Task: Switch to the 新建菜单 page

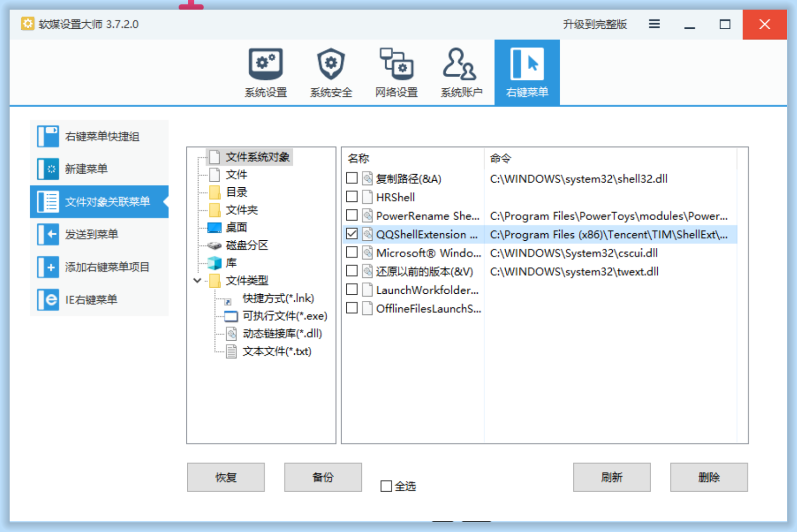Action: [x=99, y=169]
